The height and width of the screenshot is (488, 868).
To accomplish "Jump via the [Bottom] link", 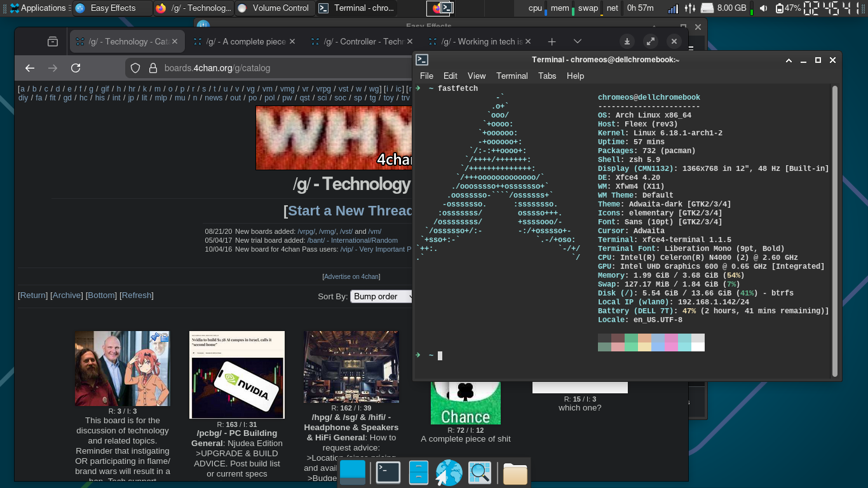I will tap(101, 295).
